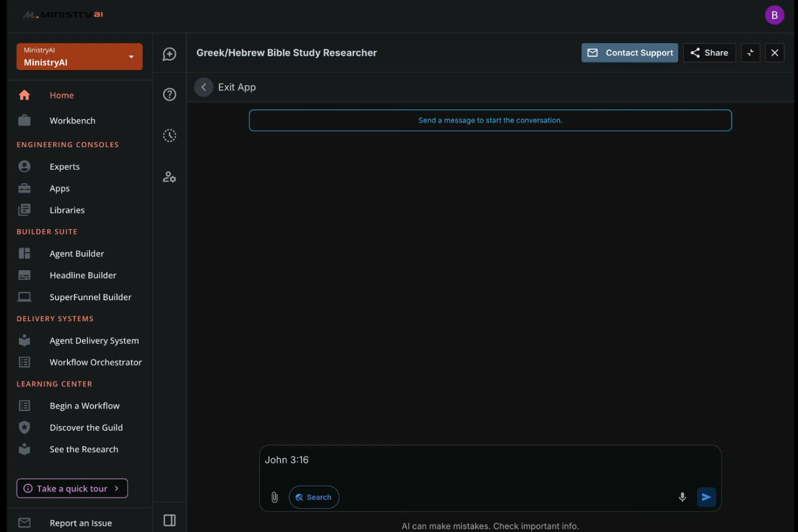
Task: Click Exit App label
Action: [237, 87]
